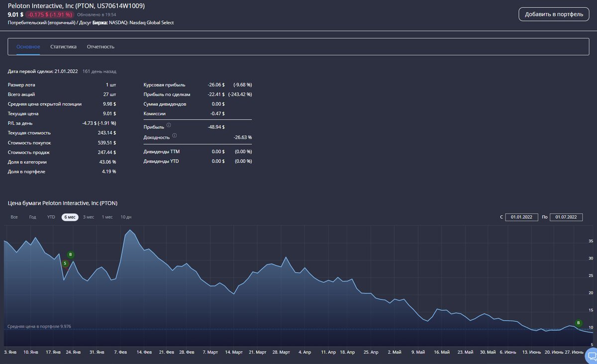597x364 pixels.
Task: Click the 7. Фев axis label
Action: pyautogui.click(x=120, y=352)
